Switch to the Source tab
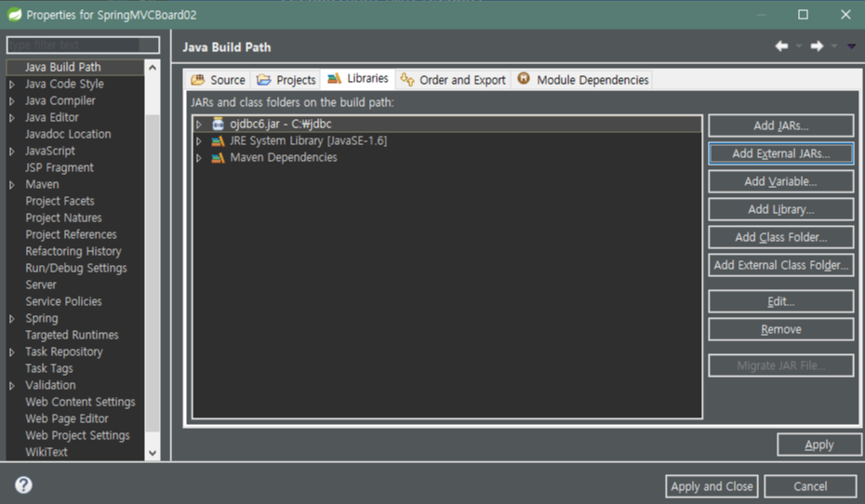Viewport: 865px width, 504px height. click(218, 80)
